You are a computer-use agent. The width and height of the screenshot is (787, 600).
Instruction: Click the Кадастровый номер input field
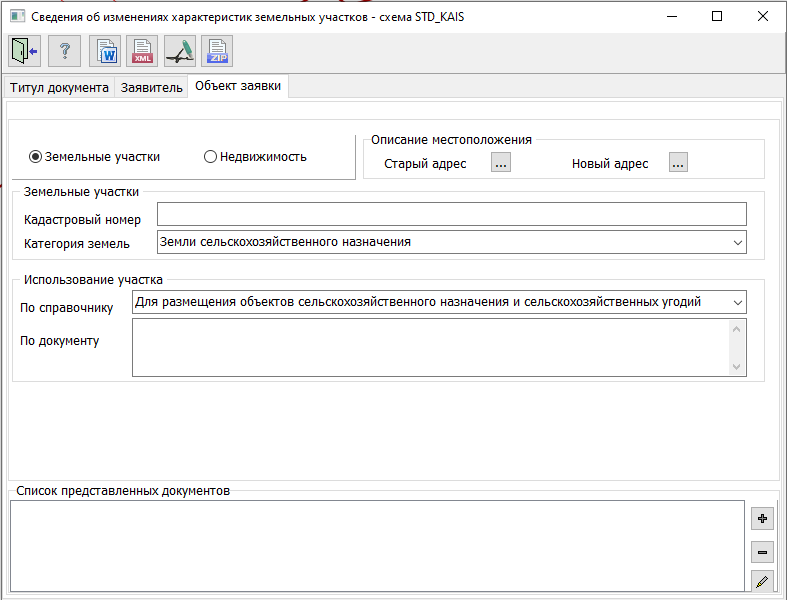click(x=451, y=214)
